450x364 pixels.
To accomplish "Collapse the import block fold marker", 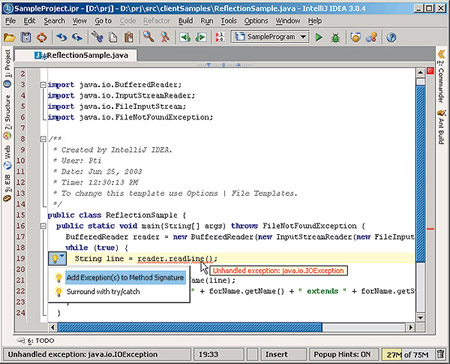I will coord(43,85).
